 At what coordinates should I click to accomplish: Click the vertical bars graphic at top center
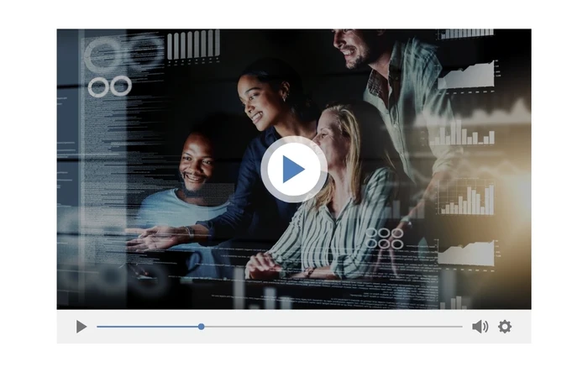point(192,45)
